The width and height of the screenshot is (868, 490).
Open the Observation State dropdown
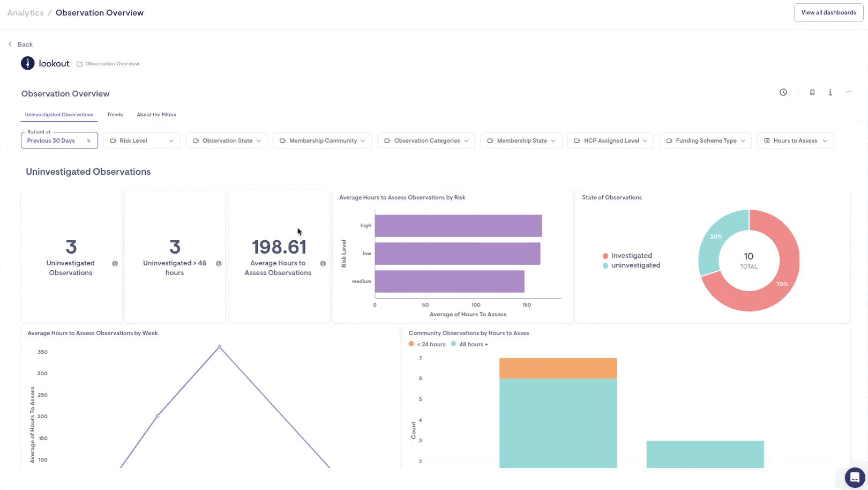226,141
